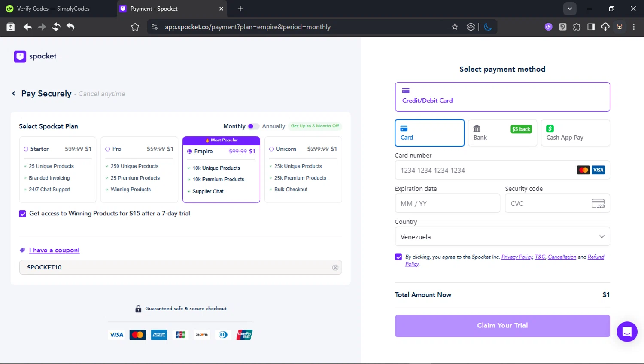
Task: Focus the Expiration date MM / YY field
Action: coord(447,203)
